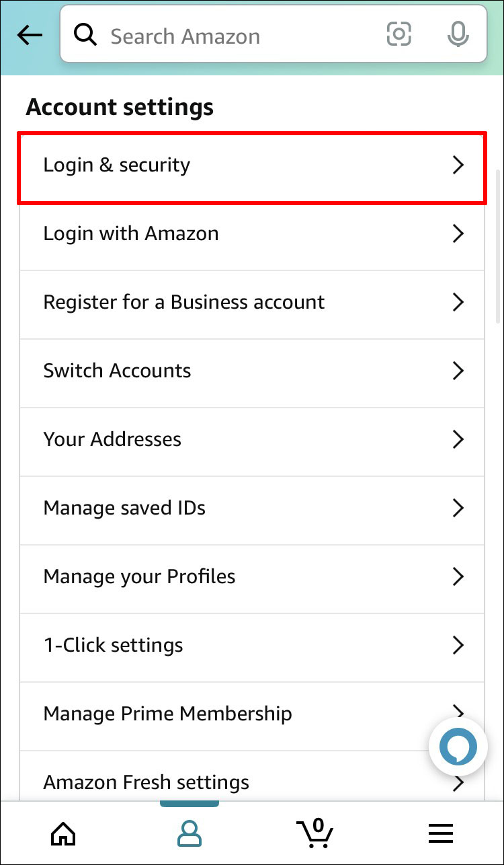504x865 pixels.
Task: Open Login & security settings
Action: [251, 165]
